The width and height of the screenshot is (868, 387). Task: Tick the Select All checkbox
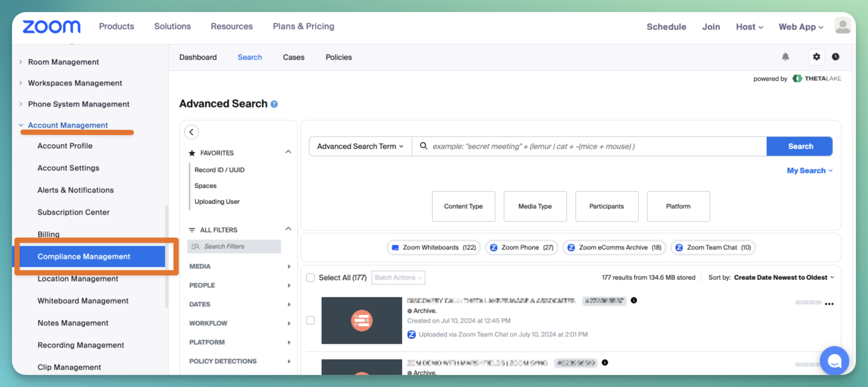[311, 278]
